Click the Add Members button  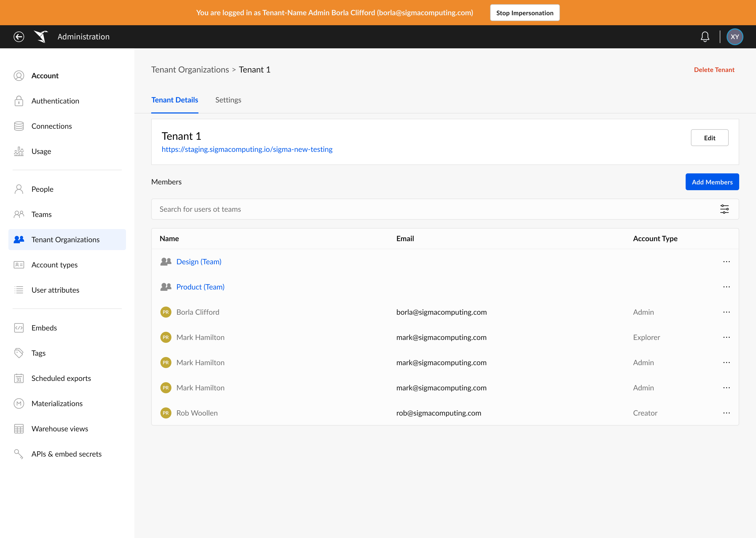712,182
